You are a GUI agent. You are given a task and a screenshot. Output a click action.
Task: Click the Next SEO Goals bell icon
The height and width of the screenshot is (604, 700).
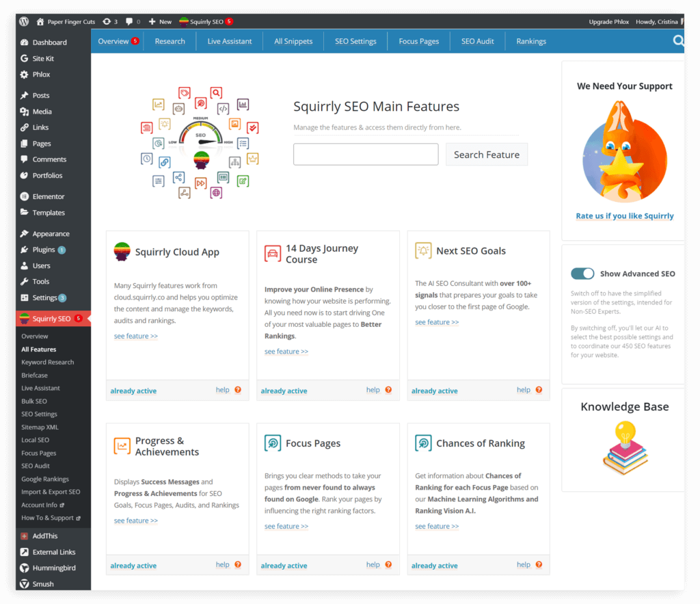pos(423,251)
